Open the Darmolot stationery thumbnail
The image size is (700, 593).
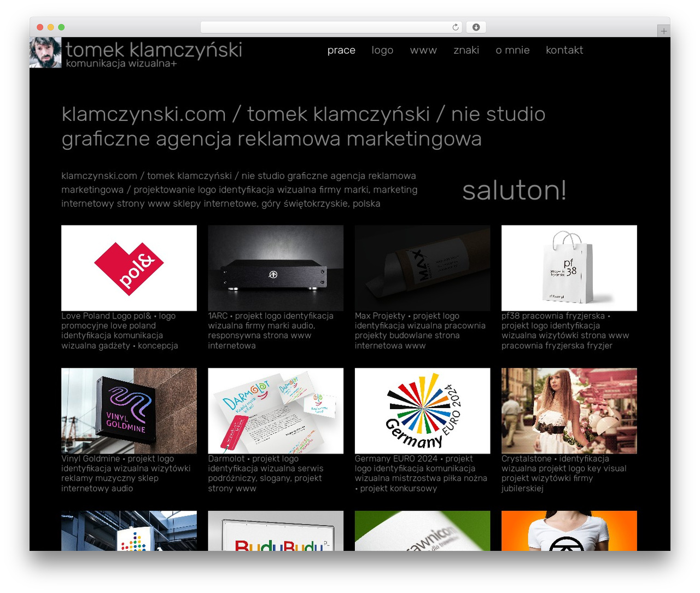click(x=276, y=411)
